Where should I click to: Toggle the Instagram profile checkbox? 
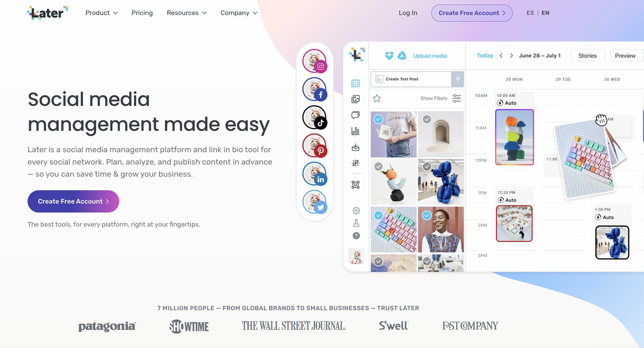[x=314, y=60]
